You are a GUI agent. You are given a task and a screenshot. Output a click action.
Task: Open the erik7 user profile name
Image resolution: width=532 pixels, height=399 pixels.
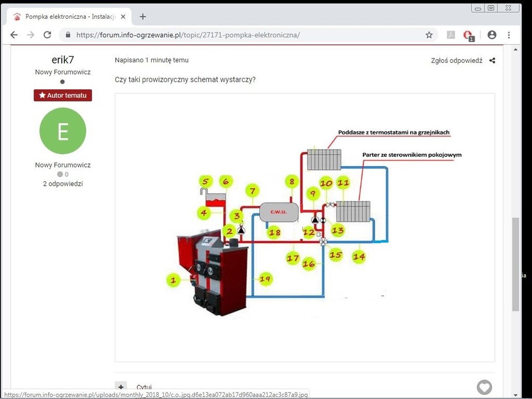[63, 60]
